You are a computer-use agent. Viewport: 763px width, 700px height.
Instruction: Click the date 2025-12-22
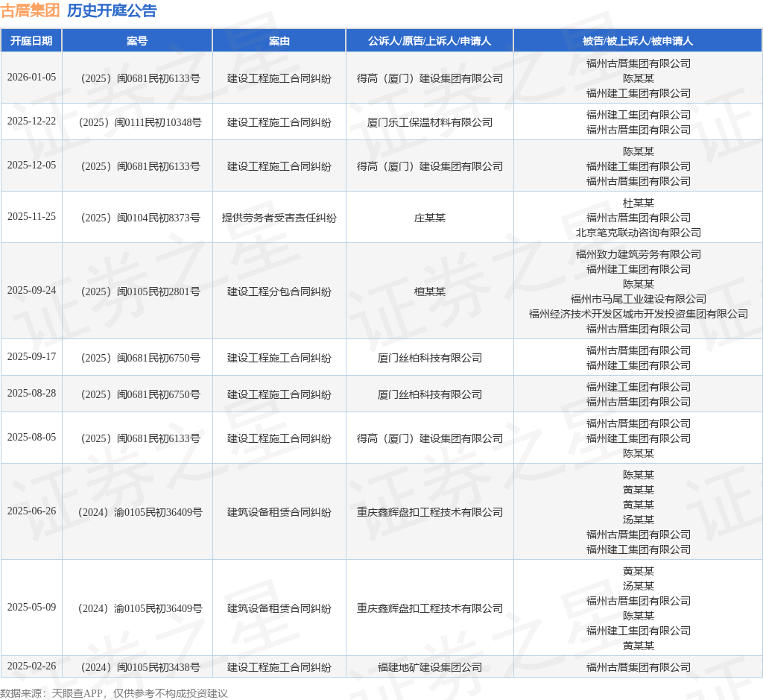31,121
